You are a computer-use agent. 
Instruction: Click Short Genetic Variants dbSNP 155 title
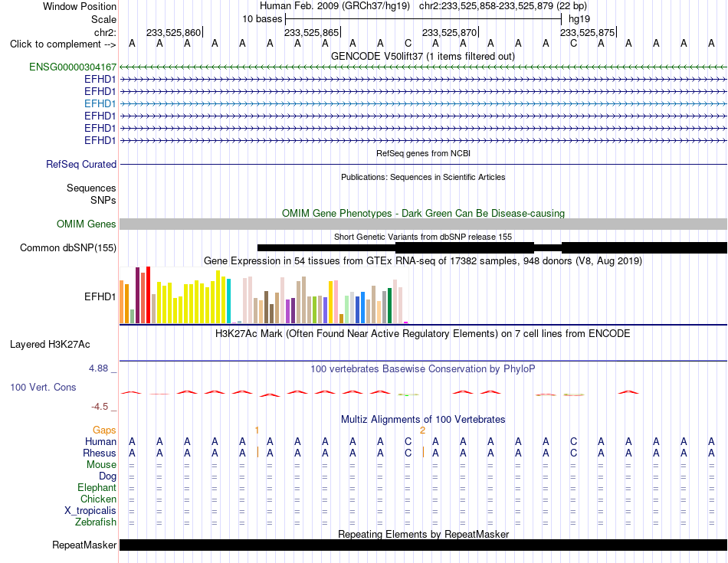[x=422, y=237]
